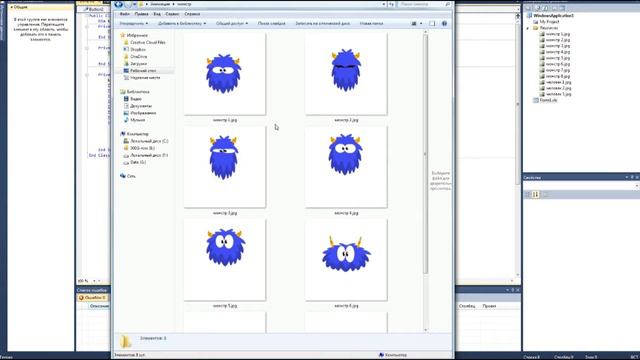Click the Показ слайдов button
Screen dimensions: 640x360
point(271,24)
